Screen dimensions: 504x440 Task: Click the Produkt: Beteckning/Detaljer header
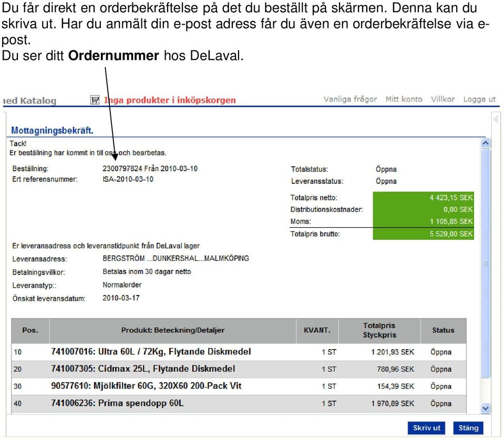(172, 330)
